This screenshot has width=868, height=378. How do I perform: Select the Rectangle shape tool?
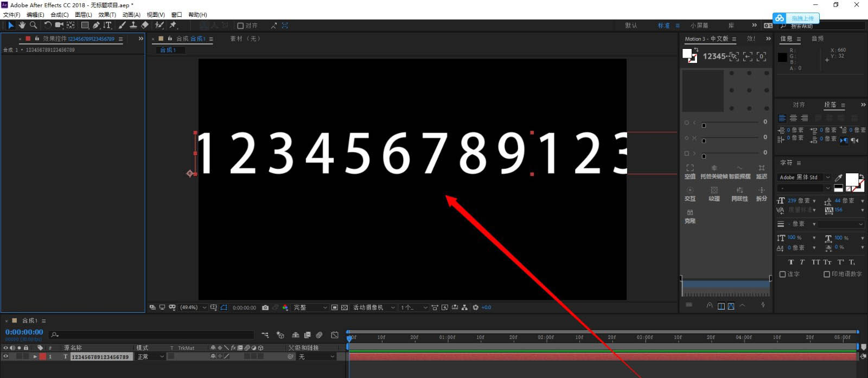(x=85, y=25)
